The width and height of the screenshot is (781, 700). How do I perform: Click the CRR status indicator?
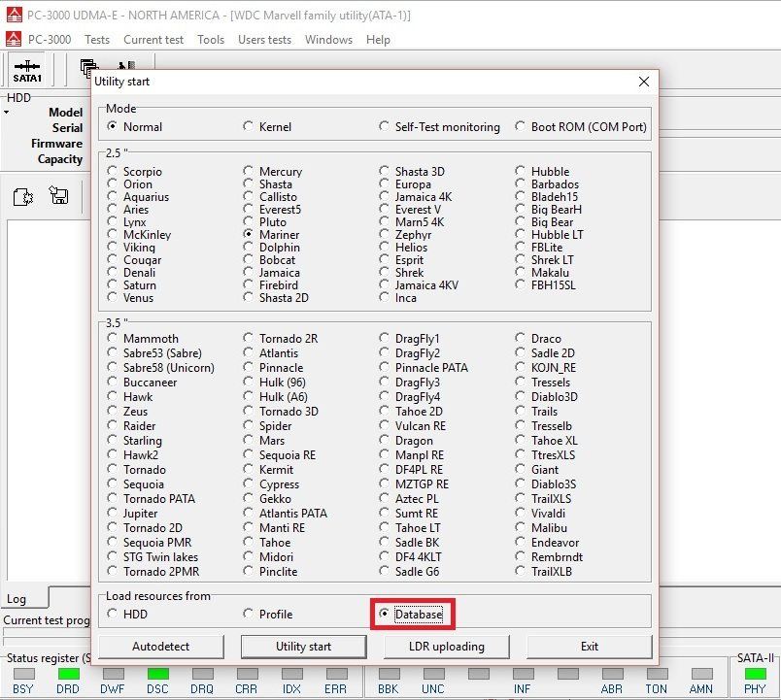(x=247, y=674)
